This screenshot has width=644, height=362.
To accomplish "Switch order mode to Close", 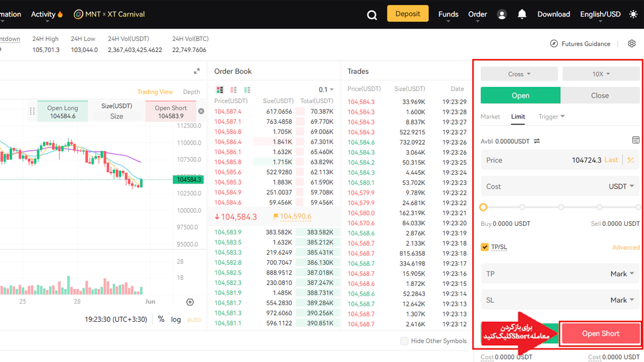I will point(600,95).
